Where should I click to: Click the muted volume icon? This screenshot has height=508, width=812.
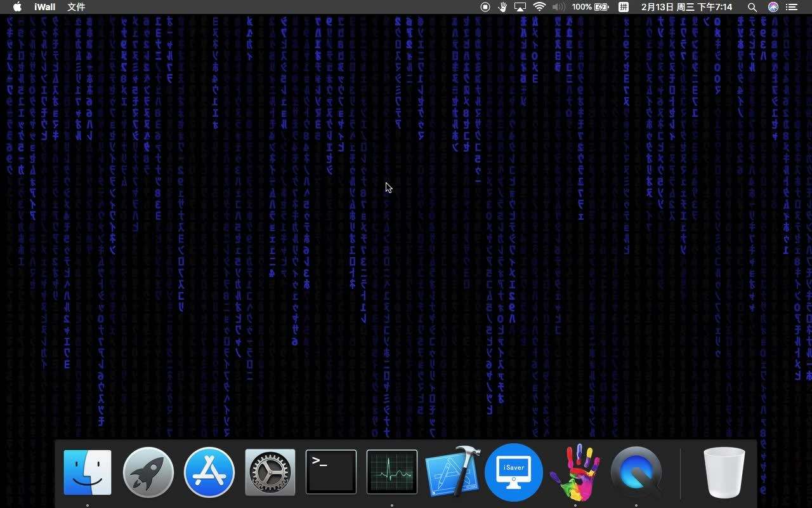tap(558, 7)
